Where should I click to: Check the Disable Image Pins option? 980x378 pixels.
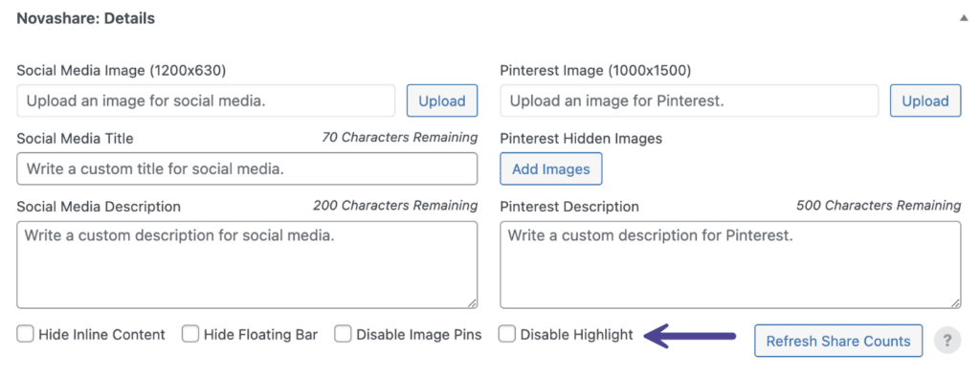(x=343, y=334)
